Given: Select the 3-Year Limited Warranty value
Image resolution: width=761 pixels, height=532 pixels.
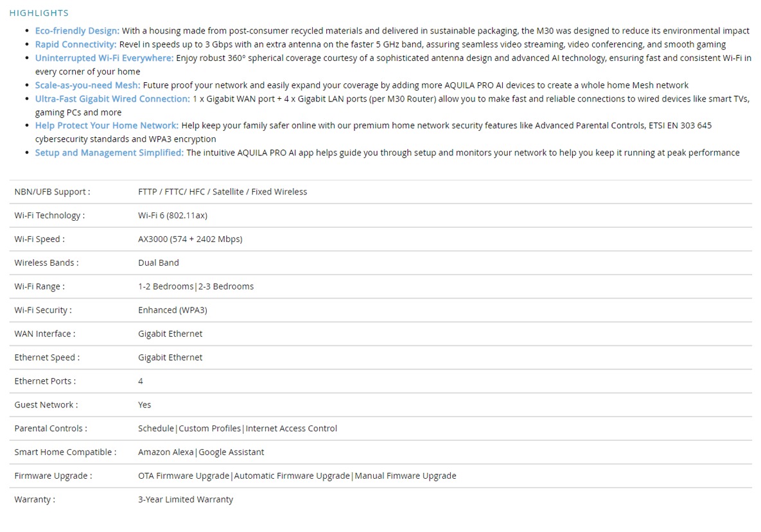Looking at the screenshot, I should [186, 499].
